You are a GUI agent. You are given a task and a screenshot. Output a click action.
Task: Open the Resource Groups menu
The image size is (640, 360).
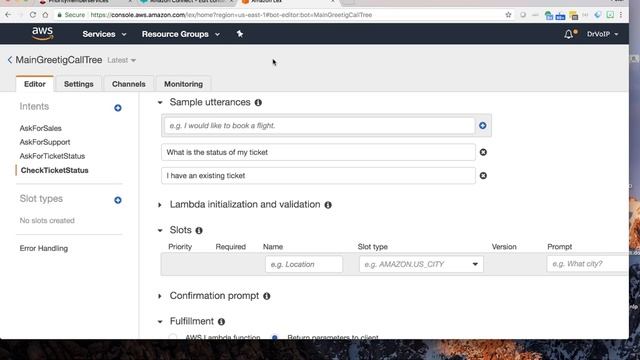(x=181, y=34)
